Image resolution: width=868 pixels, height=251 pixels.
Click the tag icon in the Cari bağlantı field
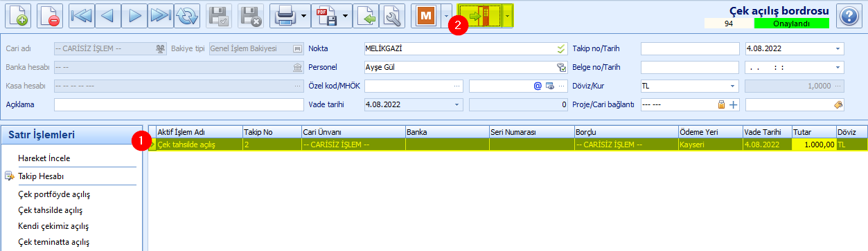coord(838,104)
